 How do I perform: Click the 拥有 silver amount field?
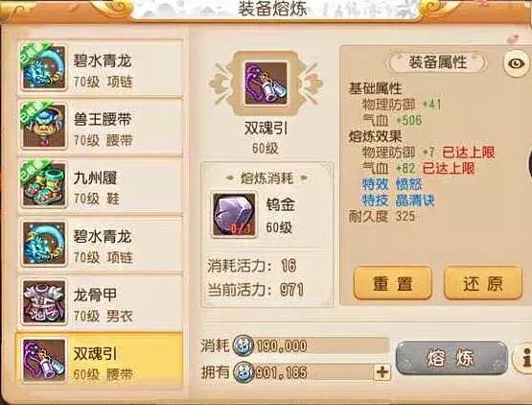click(312, 372)
